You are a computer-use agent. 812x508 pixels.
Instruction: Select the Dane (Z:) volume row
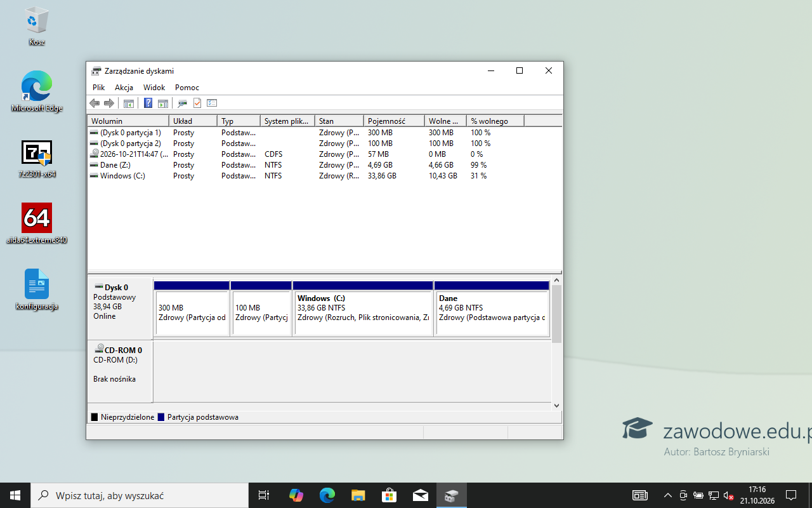324,165
